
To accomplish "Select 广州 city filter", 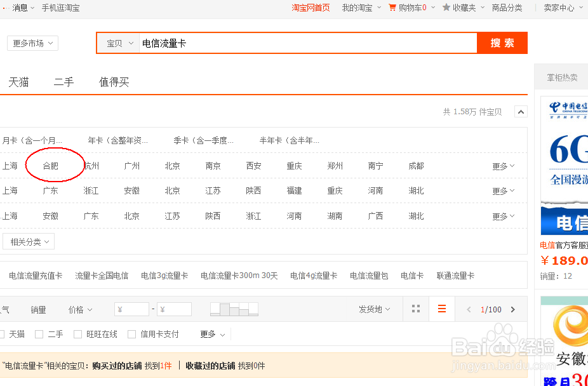I will click(132, 166).
